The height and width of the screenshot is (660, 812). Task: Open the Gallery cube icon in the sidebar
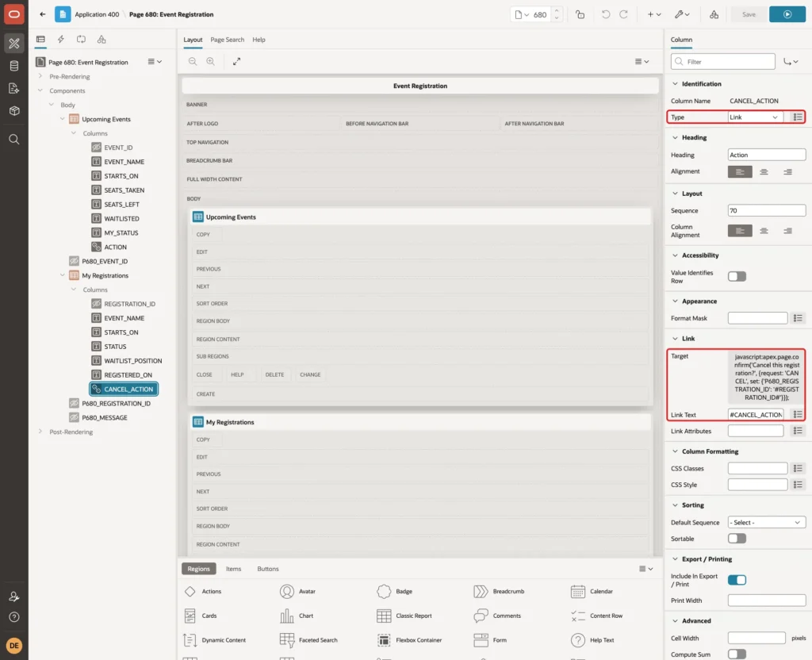[14, 110]
